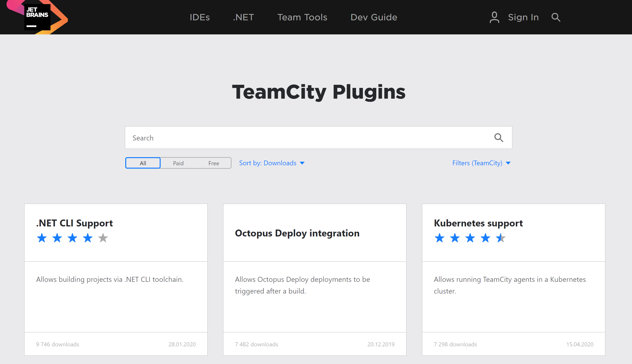Click the search bar magnifier icon
The image size is (632, 364).
499,138
